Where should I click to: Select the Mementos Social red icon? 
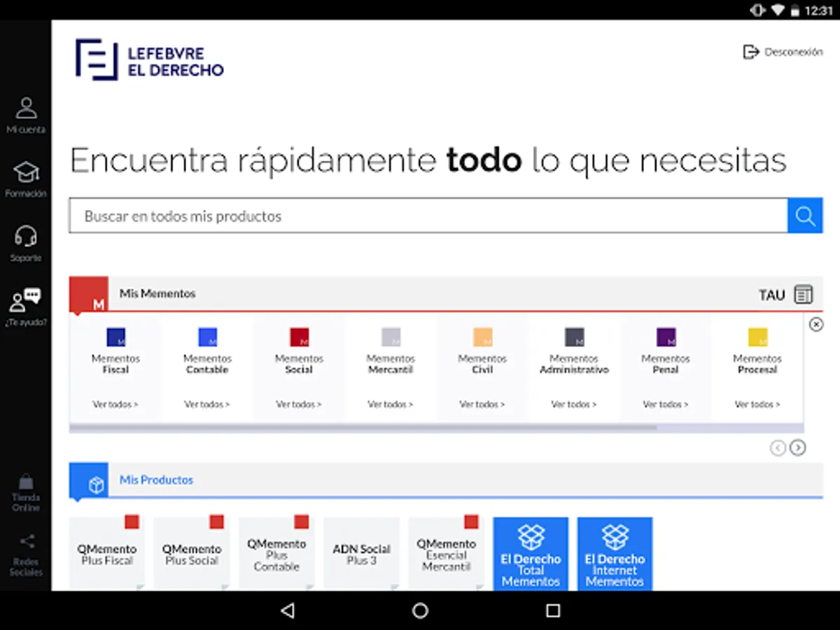[299, 337]
